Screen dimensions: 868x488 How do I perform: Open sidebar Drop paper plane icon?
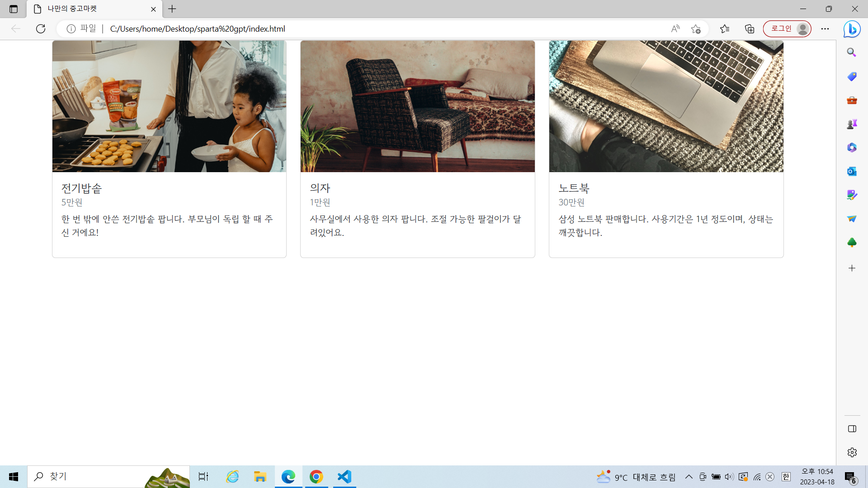coord(852,219)
